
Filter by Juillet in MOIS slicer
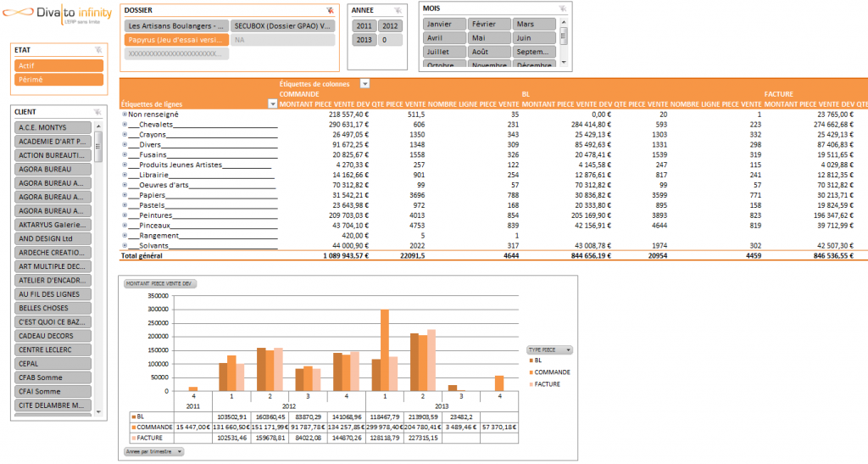point(444,52)
